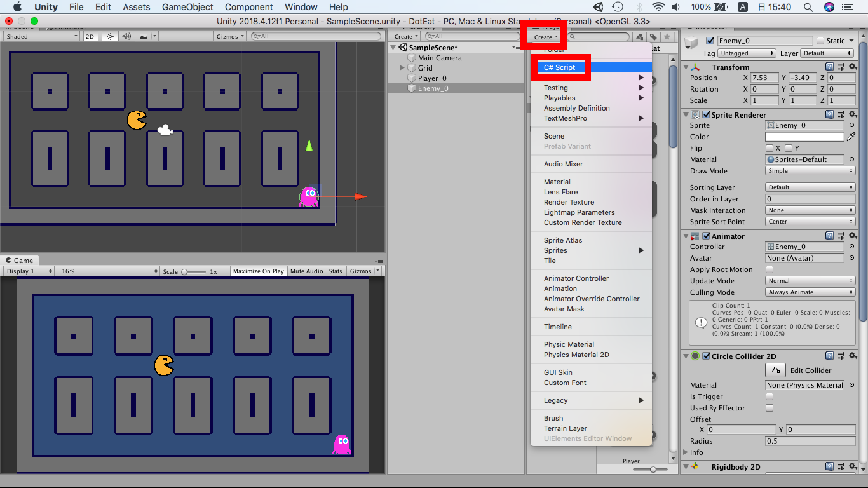This screenshot has height=488, width=868.
Task: Open Wi-Fi status in menu bar
Action: [658, 7]
